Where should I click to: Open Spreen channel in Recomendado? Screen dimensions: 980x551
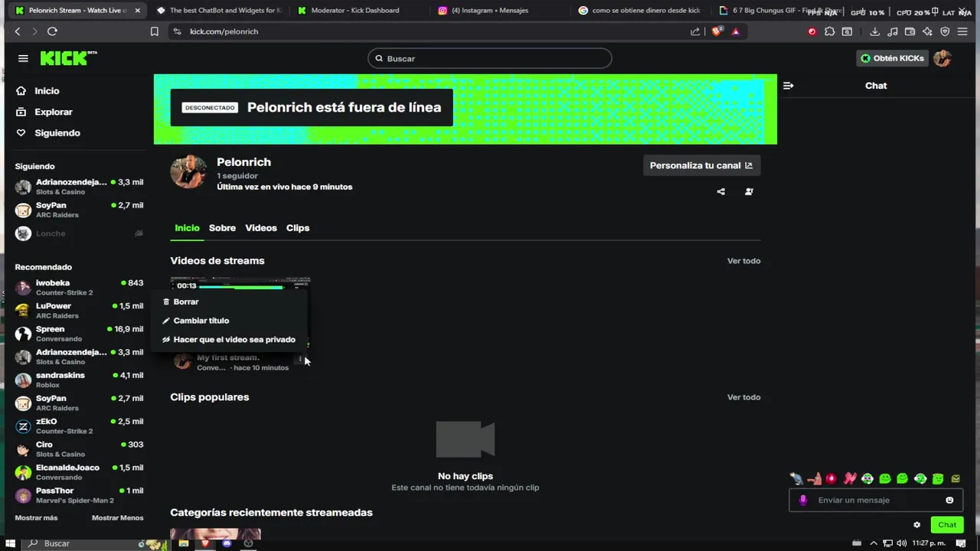click(79, 334)
